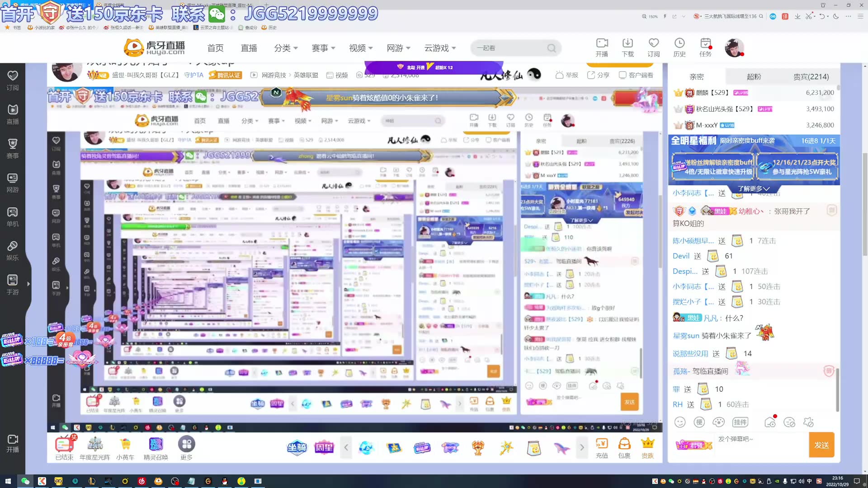
Task: Open WeChat from the Windows taskbar
Action: [25, 481]
